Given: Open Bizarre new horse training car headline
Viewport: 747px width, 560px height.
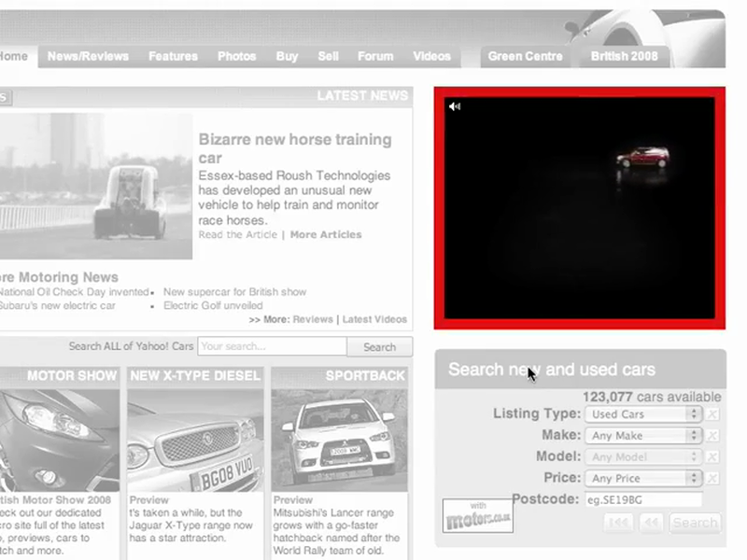Looking at the screenshot, I should pyautogui.click(x=295, y=148).
